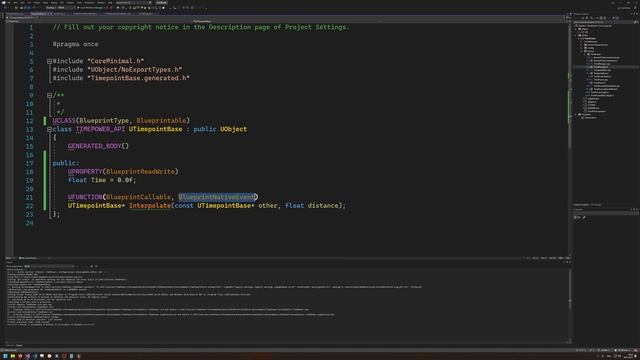
Task: Click 'Blueprintable' specifier on line 12
Action: click(161, 121)
